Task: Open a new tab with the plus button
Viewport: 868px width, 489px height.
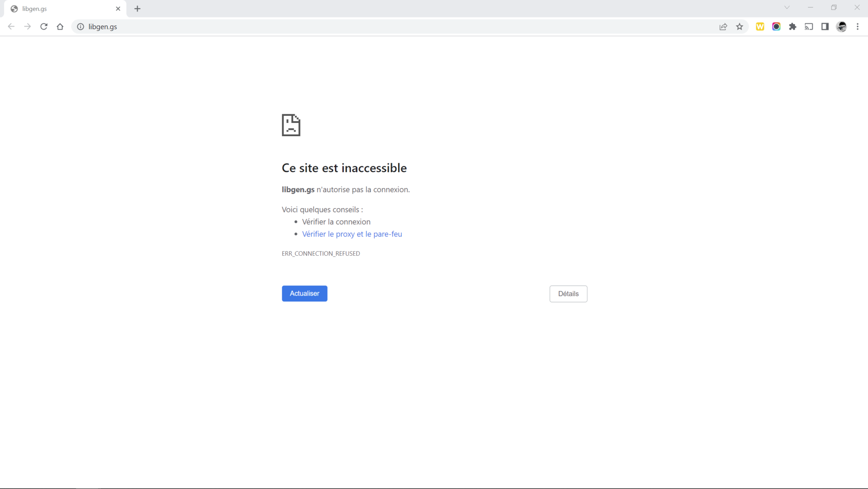Action: [x=137, y=8]
